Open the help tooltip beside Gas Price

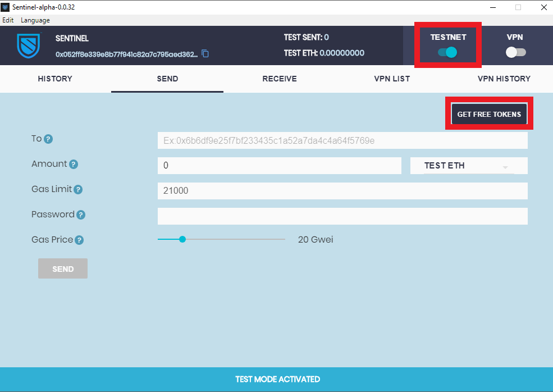tap(79, 240)
